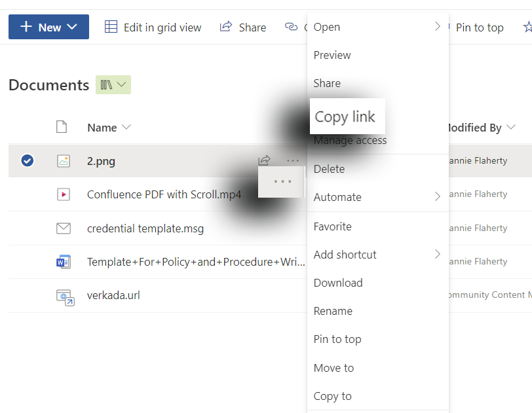Expand the Documents library view switcher
532x413 pixels.
(x=113, y=85)
